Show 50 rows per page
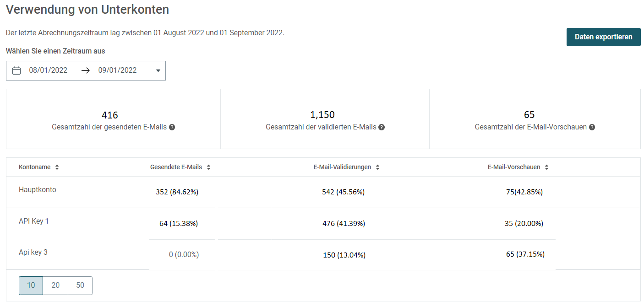This screenshot has height=306, width=644. 80,285
